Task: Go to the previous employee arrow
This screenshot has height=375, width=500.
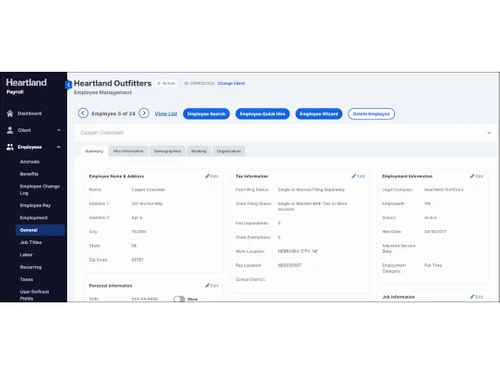Action: [83, 113]
